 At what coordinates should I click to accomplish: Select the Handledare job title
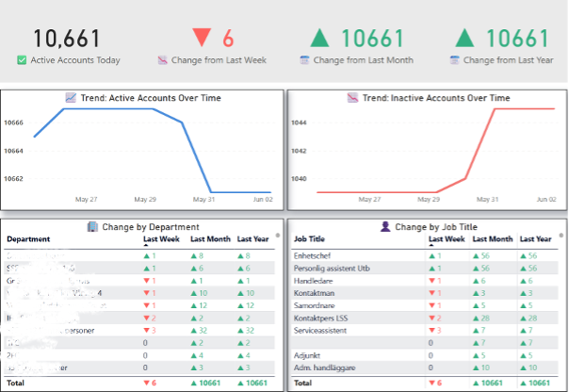tap(313, 281)
